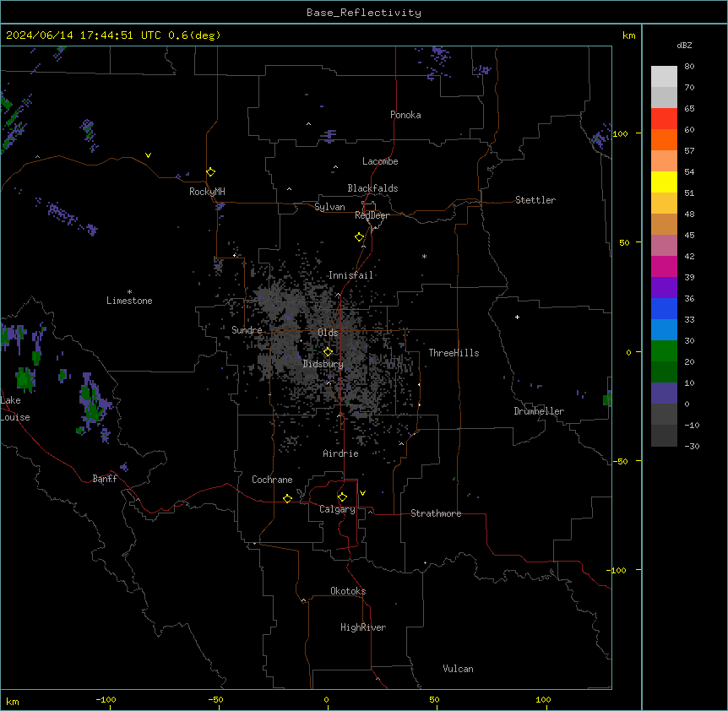Click the yellow V marker northwest of RockyMH
The height and width of the screenshot is (711, 728).
(x=148, y=155)
